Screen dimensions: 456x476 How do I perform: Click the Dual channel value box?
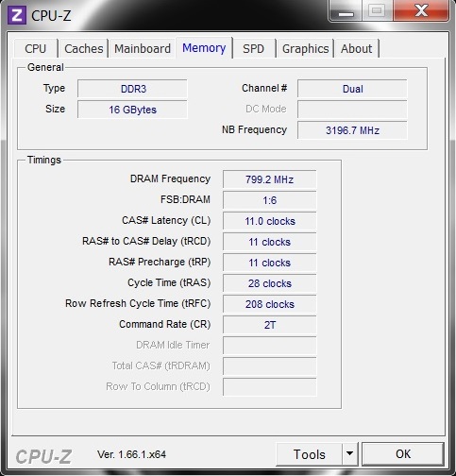tap(352, 89)
